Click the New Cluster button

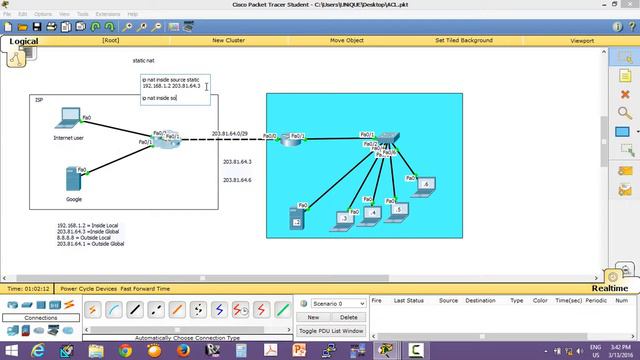pyautogui.click(x=229, y=40)
